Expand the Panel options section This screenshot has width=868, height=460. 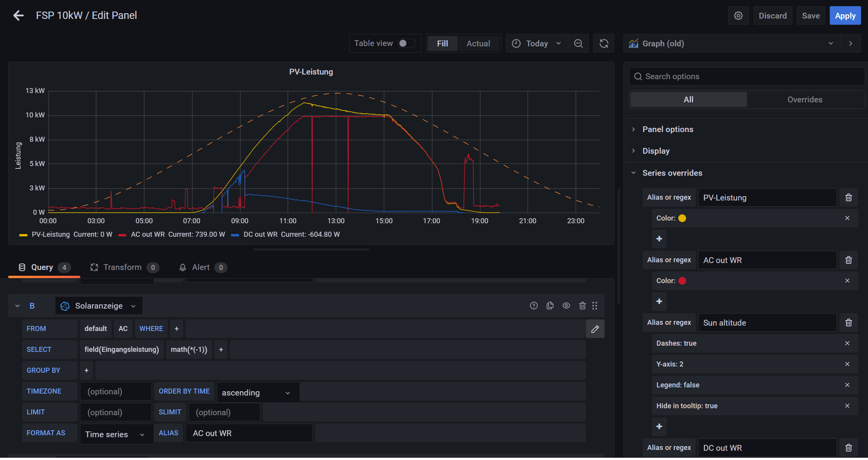point(668,129)
